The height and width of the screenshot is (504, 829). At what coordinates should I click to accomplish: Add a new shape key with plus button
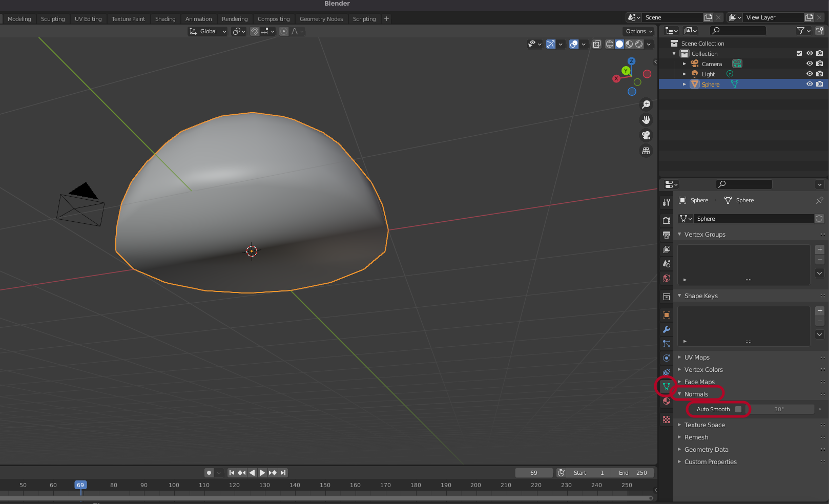point(820,311)
